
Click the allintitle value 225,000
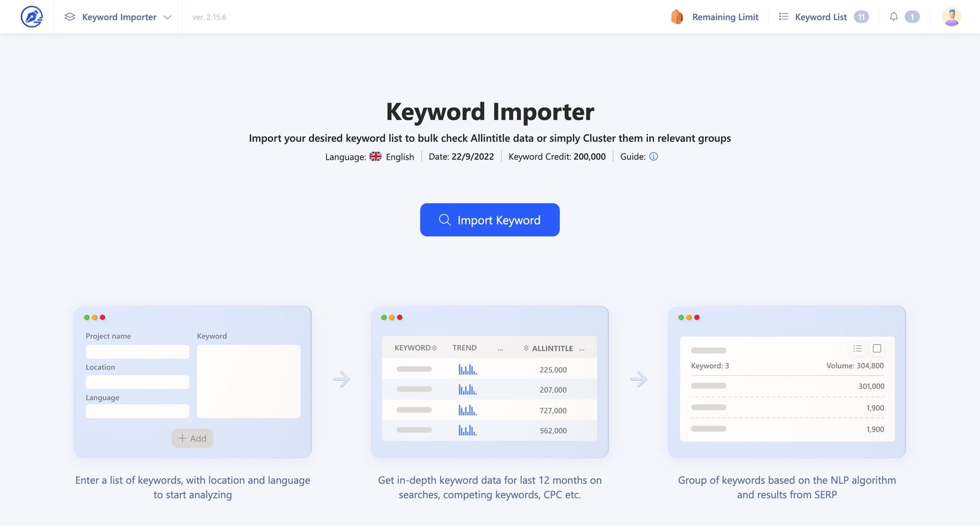[x=553, y=370]
